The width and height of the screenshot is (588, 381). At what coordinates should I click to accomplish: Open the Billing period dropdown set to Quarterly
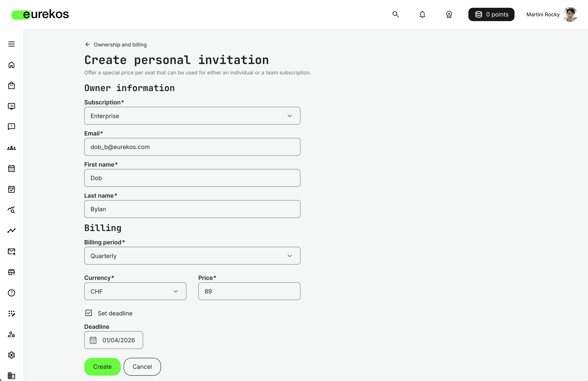click(x=192, y=256)
